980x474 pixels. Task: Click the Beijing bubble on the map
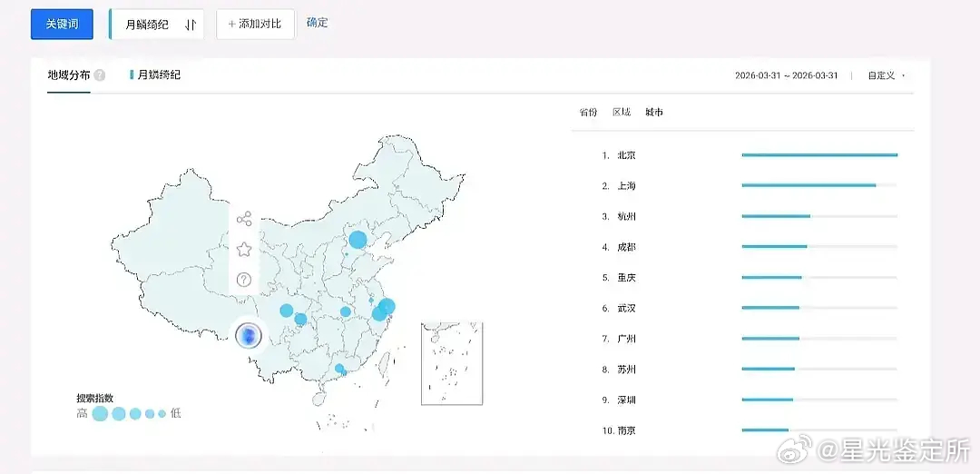pyautogui.click(x=358, y=240)
